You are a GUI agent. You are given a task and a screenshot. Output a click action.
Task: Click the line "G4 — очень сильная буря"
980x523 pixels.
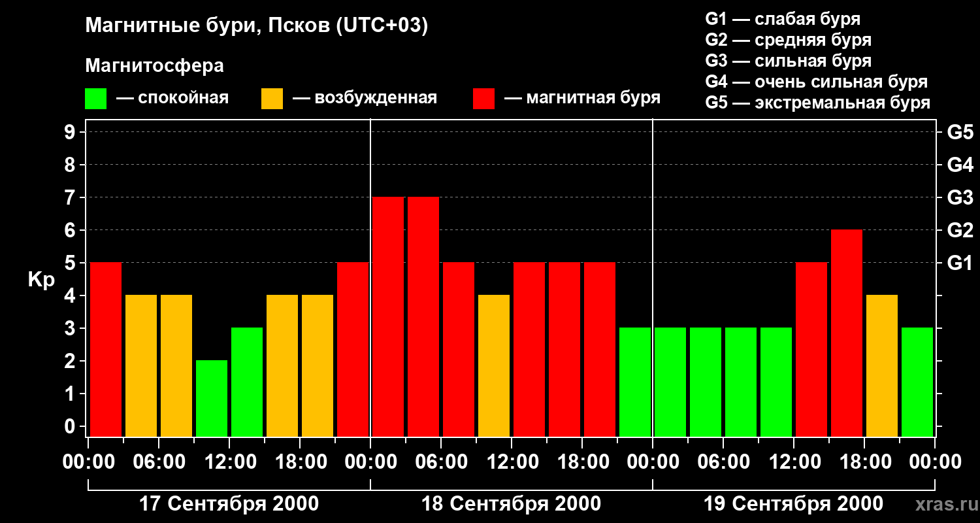point(817,82)
